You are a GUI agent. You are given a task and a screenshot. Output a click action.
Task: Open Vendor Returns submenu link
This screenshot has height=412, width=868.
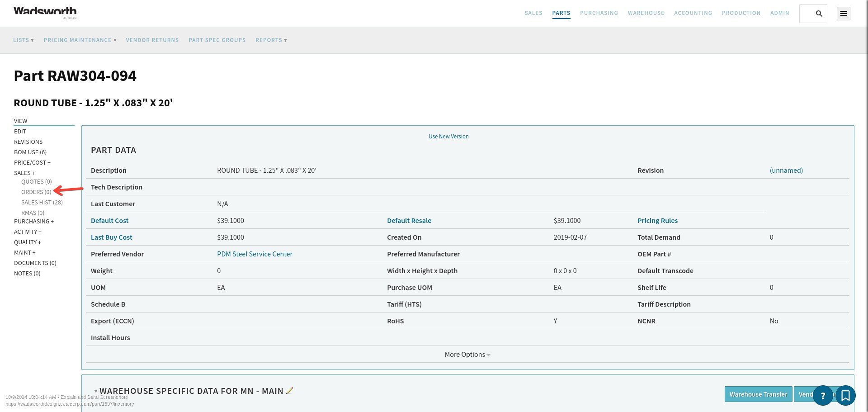(x=152, y=40)
